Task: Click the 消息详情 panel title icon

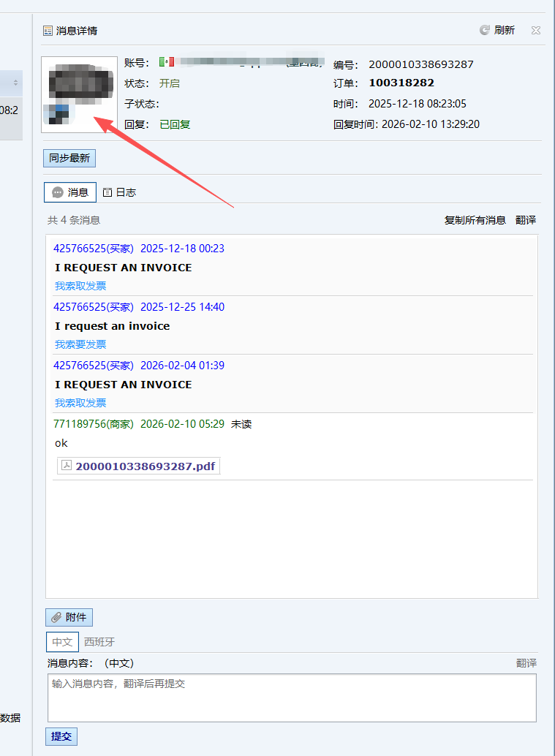Action: (48, 31)
